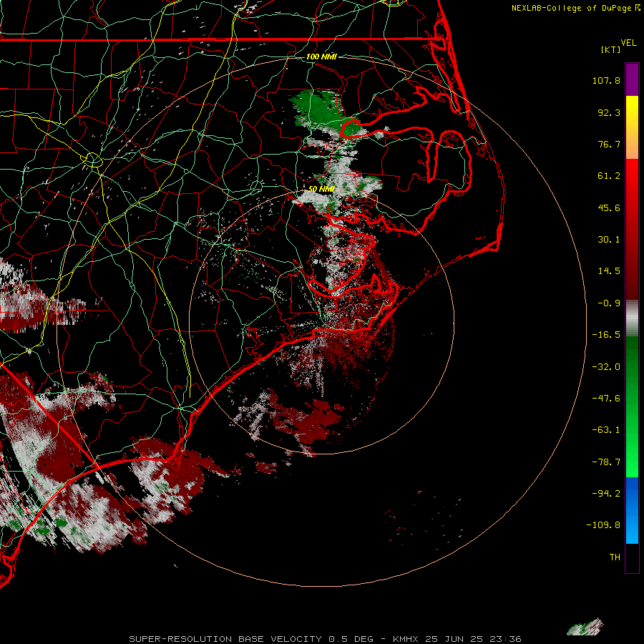Click the 61.2 legend value
Image resolution: width=644 pixels, height=644 pixels.
coord(609,176)
